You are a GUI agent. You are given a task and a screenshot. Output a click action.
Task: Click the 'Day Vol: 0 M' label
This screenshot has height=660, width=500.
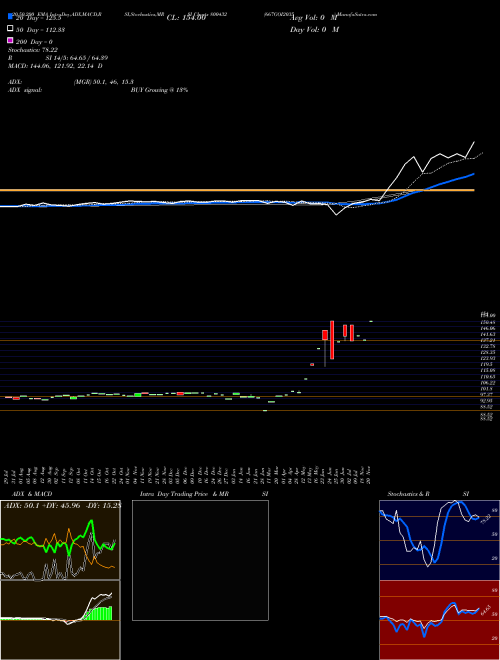tap(314, 30)
